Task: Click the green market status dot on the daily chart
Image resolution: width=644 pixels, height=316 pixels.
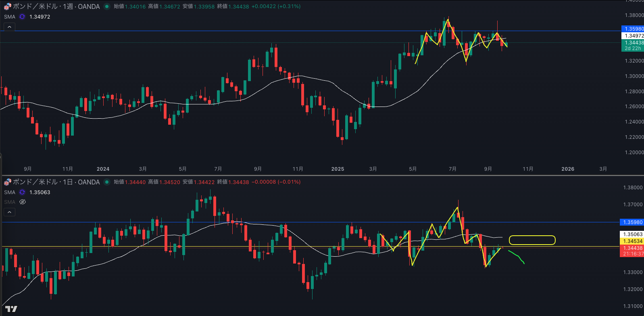Action: pyautogui.click(x=107, y=182)
